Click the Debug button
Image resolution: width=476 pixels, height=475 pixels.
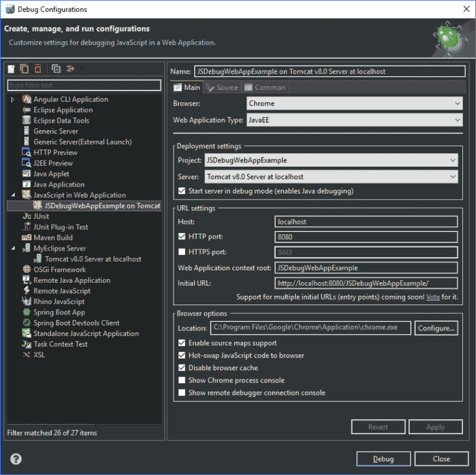coord(384,459)
